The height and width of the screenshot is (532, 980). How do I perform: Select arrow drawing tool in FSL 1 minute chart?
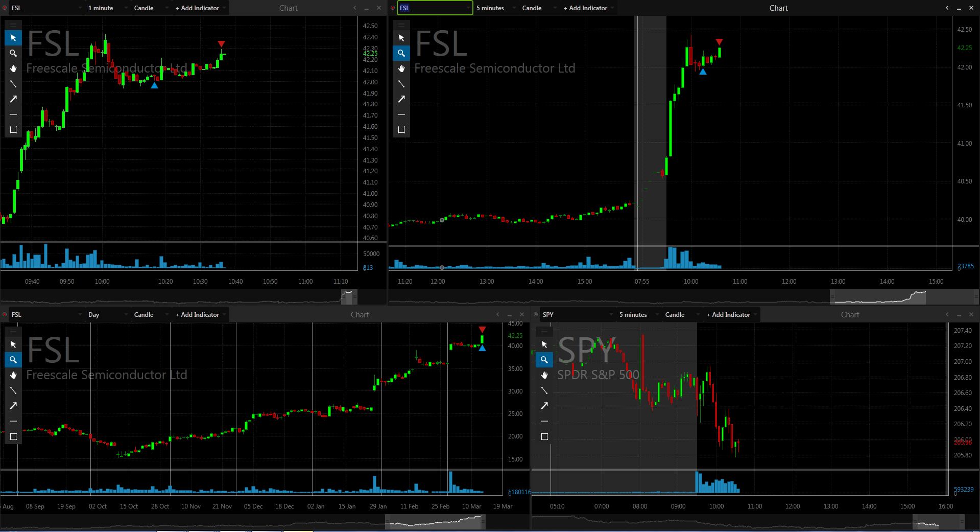coord(13,99)
